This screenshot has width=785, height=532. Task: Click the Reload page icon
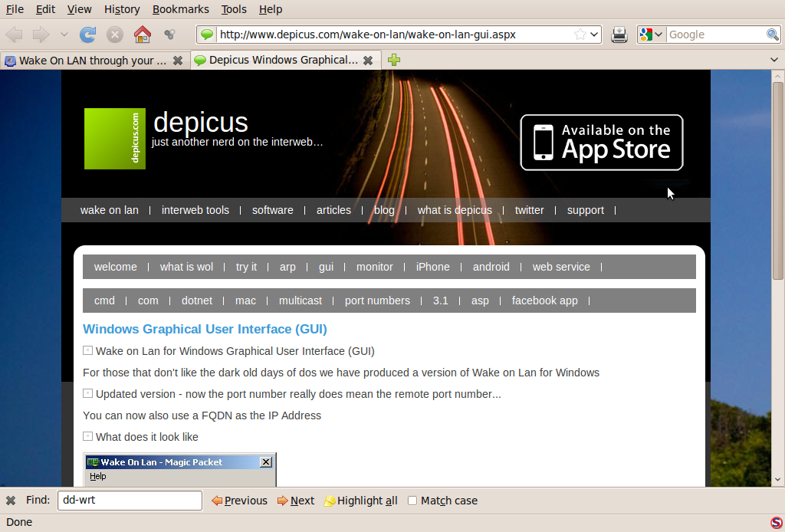coord(88,34)
